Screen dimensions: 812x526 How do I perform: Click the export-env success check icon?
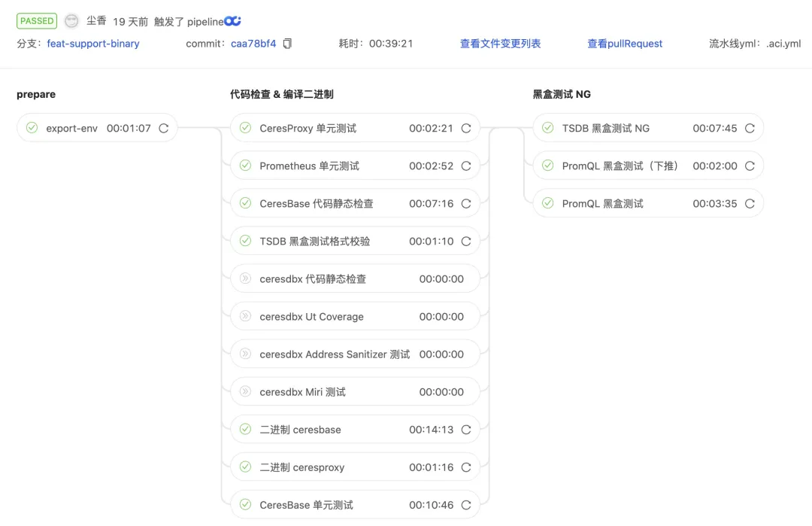click(x=32, y=127)
